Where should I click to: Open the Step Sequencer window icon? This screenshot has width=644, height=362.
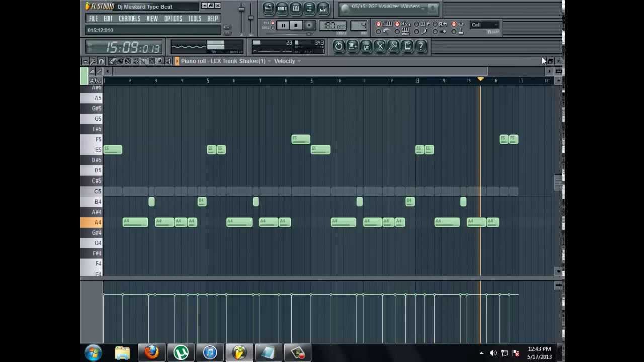[x=282, y=8]
